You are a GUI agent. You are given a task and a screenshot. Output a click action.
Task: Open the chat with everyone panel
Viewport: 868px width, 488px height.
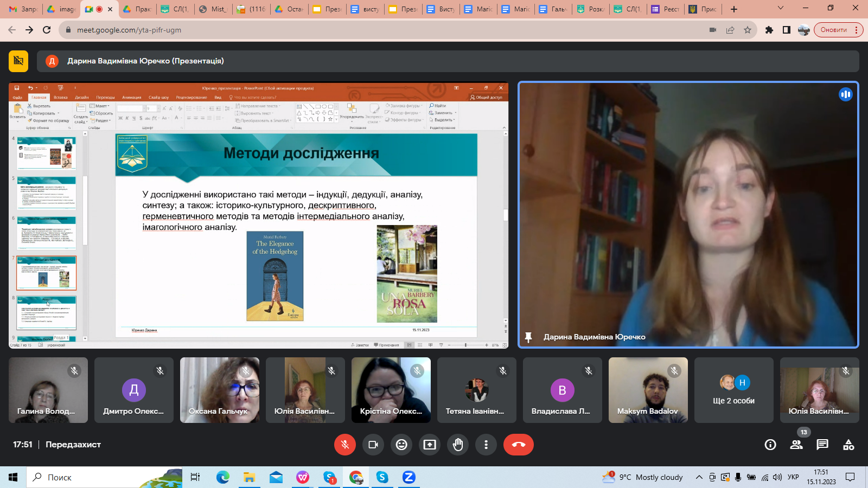[x=822, y=445]
